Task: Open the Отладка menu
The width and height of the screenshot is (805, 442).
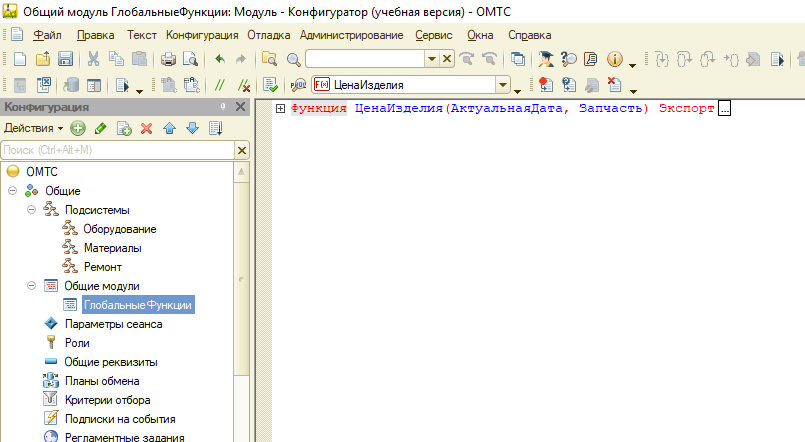Action: click(269, 35)
